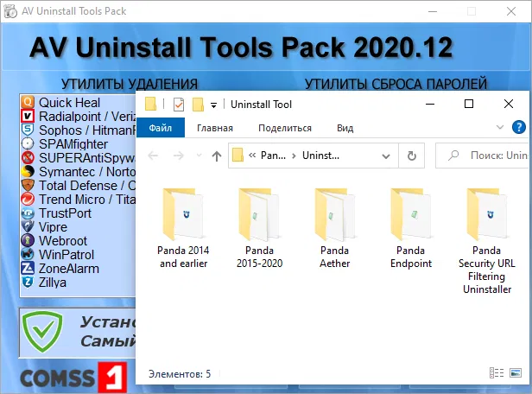The height and width of the screenshot is (394, 532).
Task: Click the Total Defense shield icon
Action: [28, 185]
